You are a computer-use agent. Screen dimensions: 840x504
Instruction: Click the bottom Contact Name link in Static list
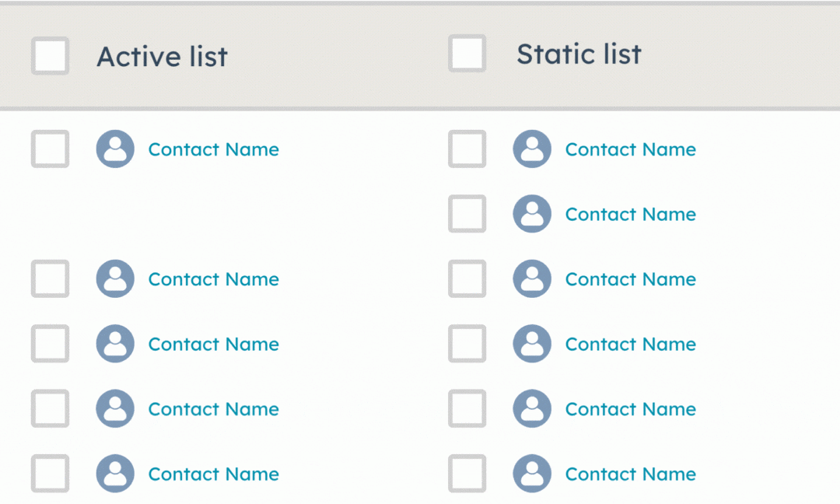pyautogui.click(x=630, y=474)
